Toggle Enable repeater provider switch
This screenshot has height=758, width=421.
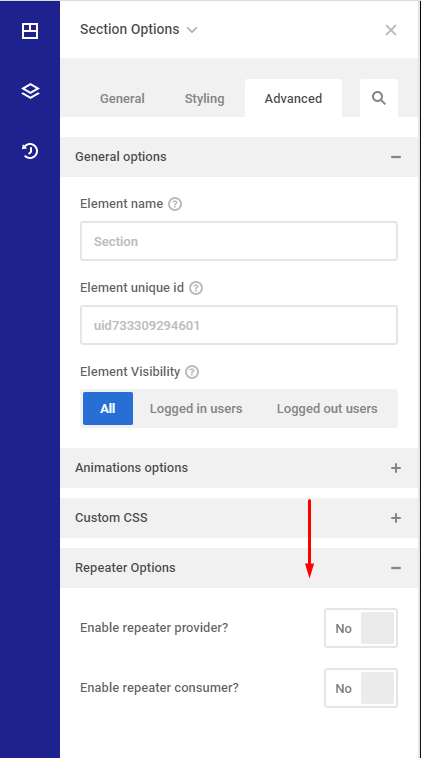tap(361, 628)
